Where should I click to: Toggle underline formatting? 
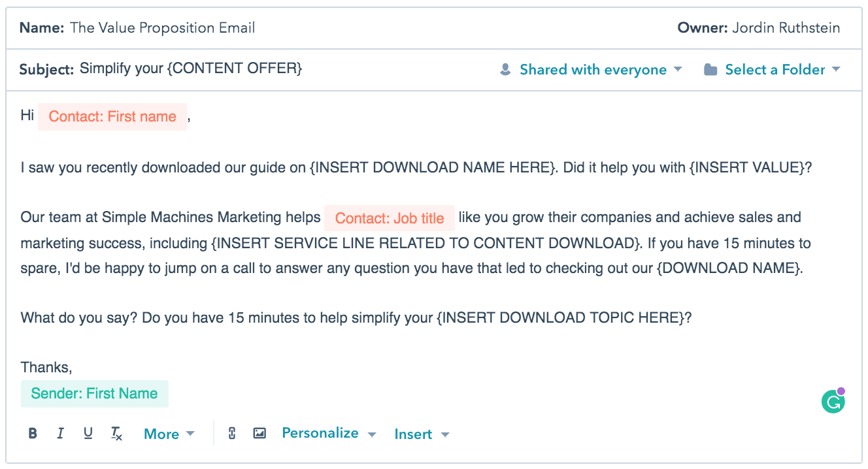(88, 433)
